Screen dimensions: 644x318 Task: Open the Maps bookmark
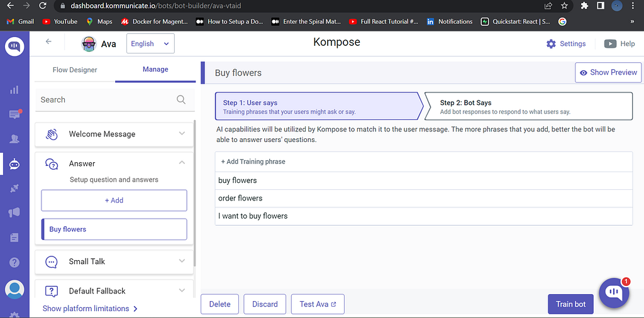[99, 21]
